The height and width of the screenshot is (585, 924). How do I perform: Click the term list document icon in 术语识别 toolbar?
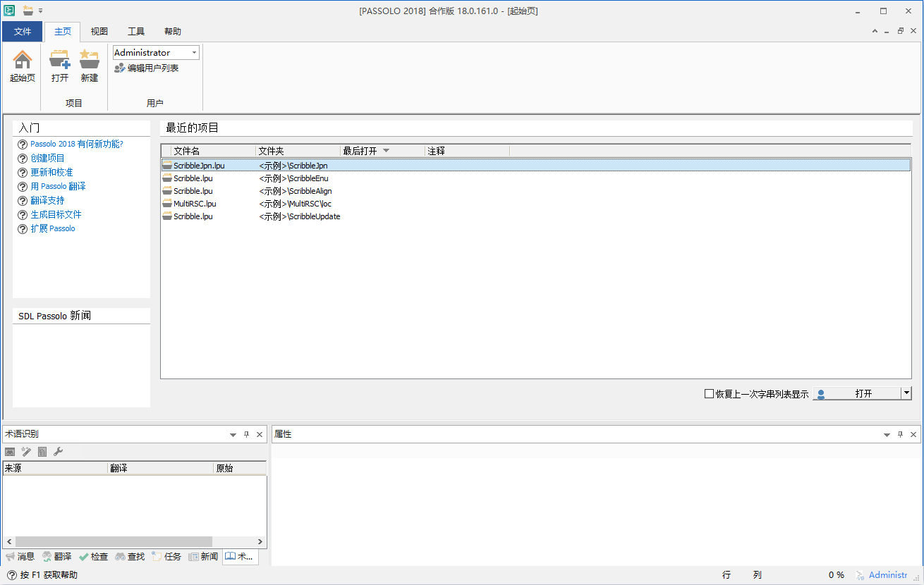[42, 452]
